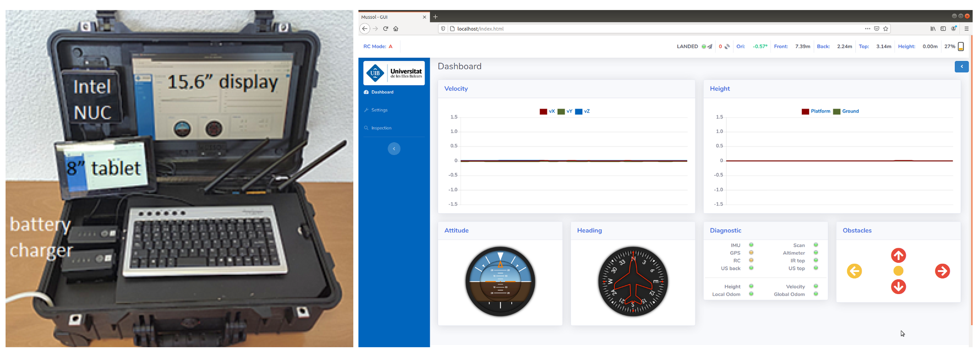Click the blue chevron button beside Dashboard title

click(x=961, y=66)
